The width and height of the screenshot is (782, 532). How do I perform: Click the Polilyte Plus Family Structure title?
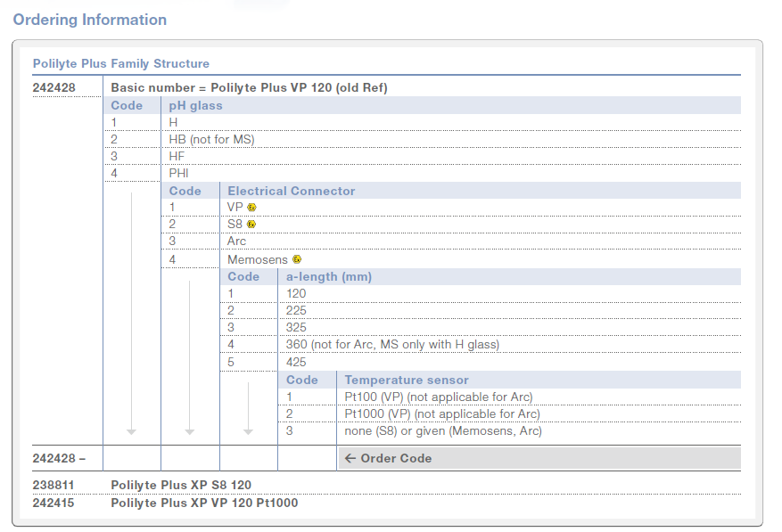[121, 64]
